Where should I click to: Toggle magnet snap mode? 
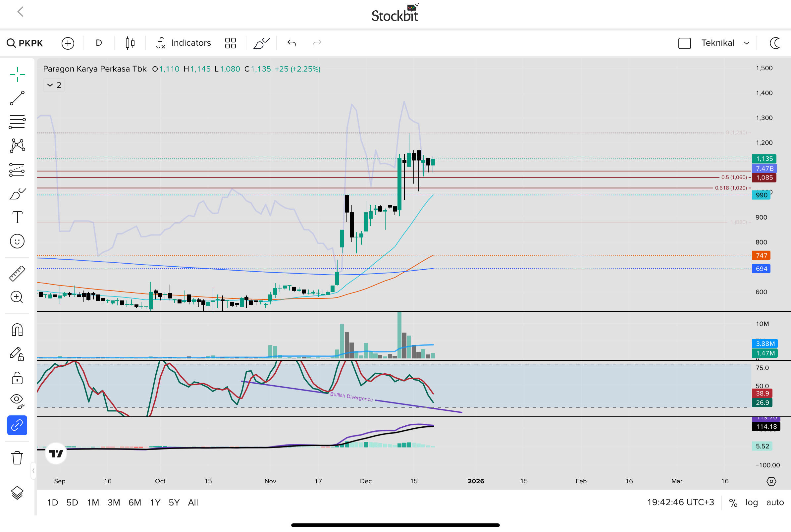[17, 330]
